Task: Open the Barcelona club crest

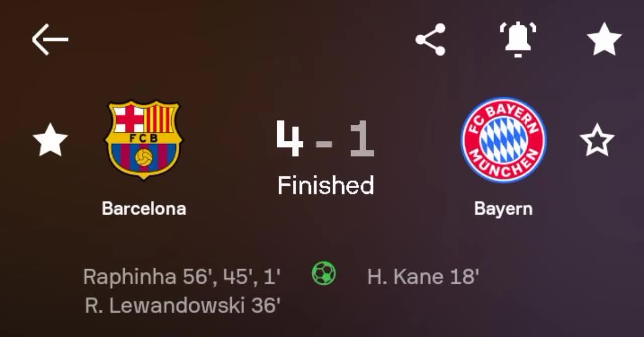Action: tap(143, 139)
